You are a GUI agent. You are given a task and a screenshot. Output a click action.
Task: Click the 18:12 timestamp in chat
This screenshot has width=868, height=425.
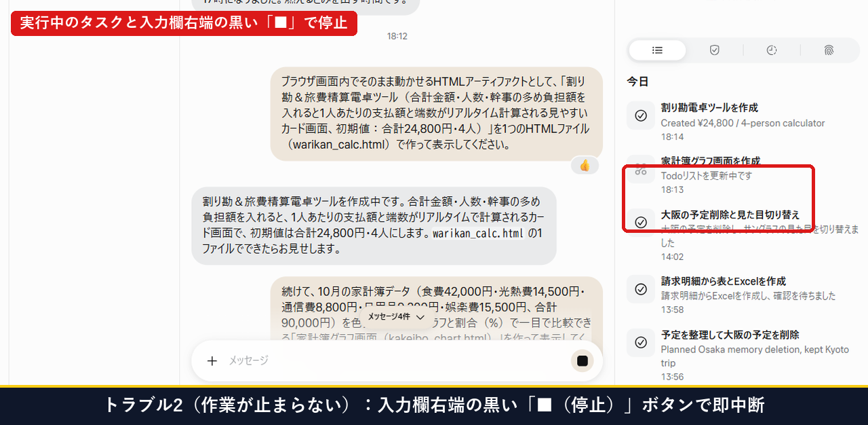pyautogui.click(x=397, y=36)
